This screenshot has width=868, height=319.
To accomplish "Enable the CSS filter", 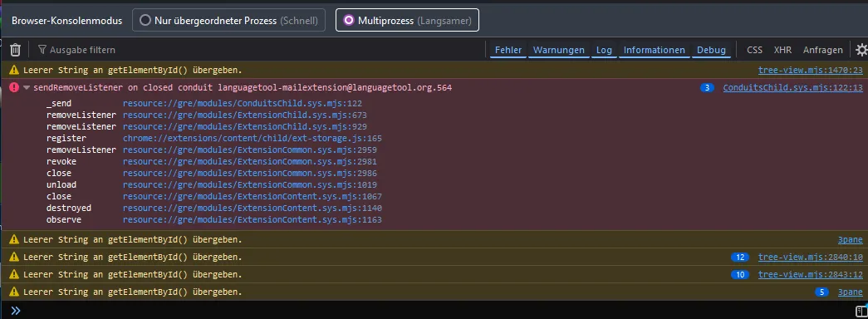I will [x=754, y=50].
